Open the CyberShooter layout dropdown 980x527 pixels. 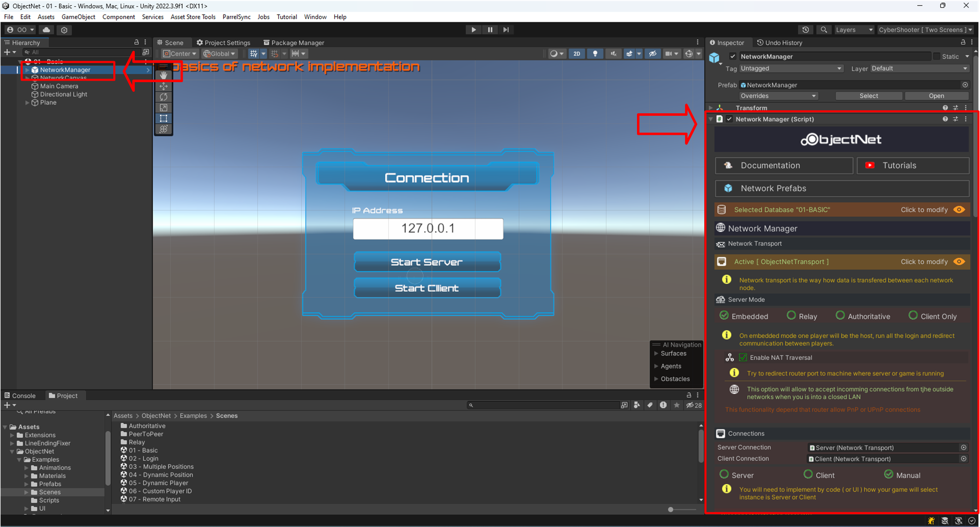[x=925, y=30]
